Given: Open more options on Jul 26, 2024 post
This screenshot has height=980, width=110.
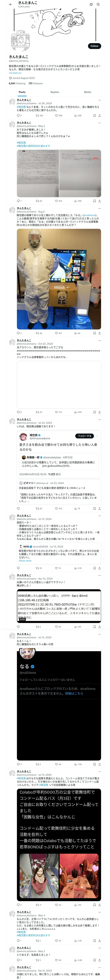Looking at the screenshot, I should (100, 100).
